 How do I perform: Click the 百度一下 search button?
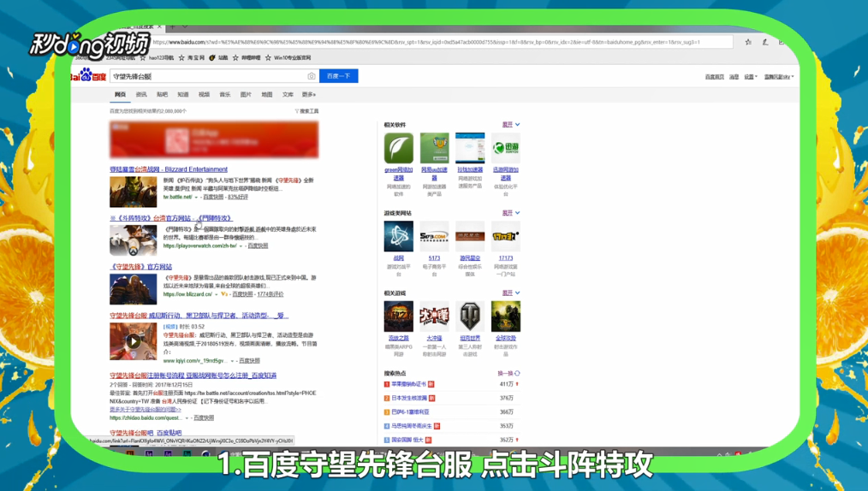click(x=338, y=76)
